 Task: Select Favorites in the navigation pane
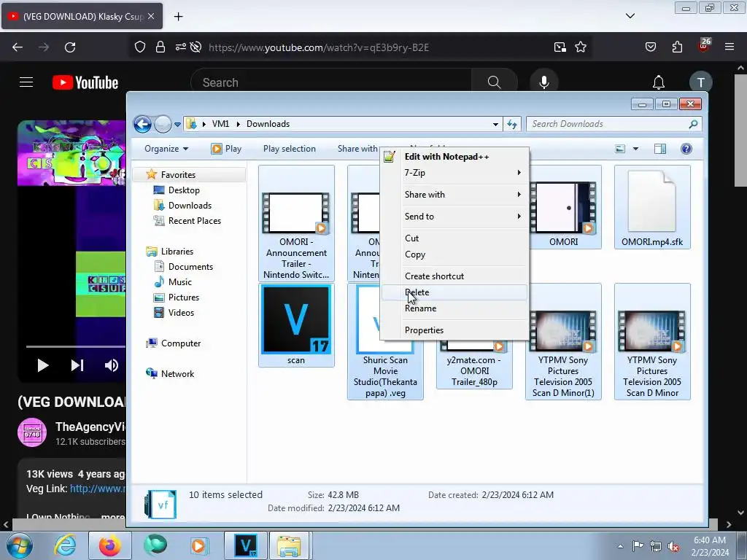(178, 175)
